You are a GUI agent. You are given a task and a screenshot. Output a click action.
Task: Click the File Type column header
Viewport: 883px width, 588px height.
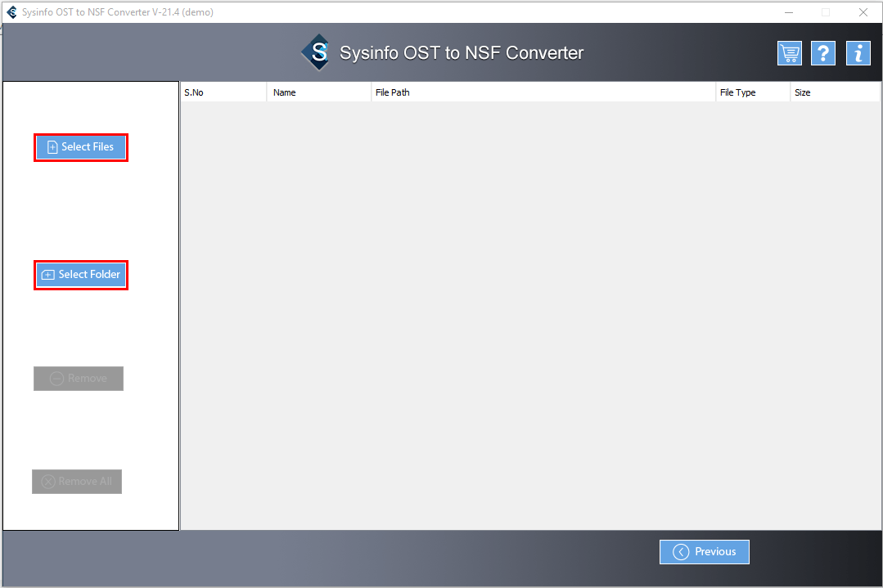(x=752, y=92)
